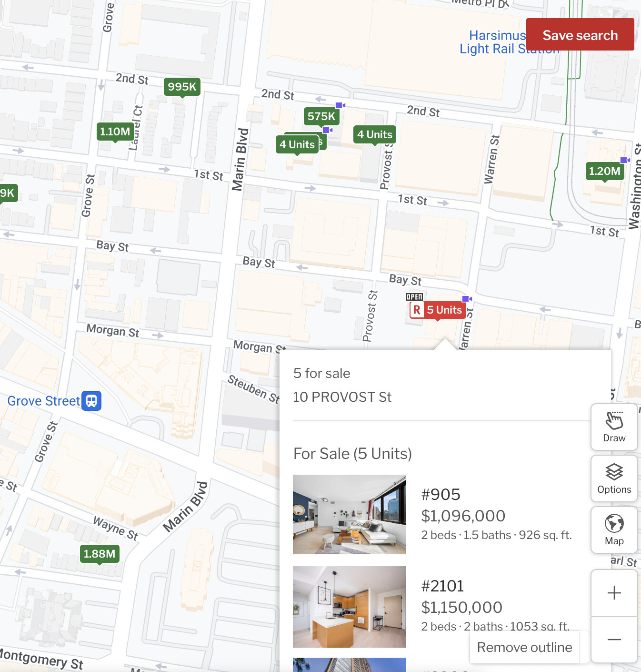The width and height of the screenshot is (641, 672).
Task: Click the '10 PROVOST St' address
Action: click(x=342, y=397)
